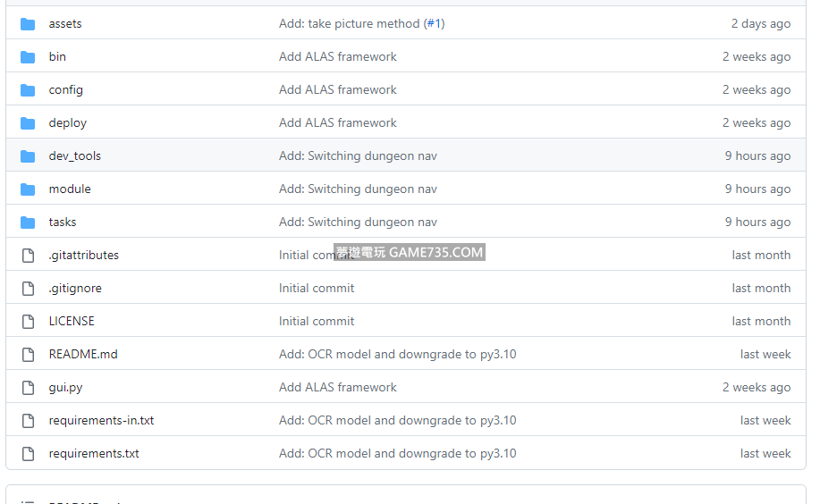Screen dimensions: 820x504
Task: Open the README.md file
Action: [x=83, y=355]
